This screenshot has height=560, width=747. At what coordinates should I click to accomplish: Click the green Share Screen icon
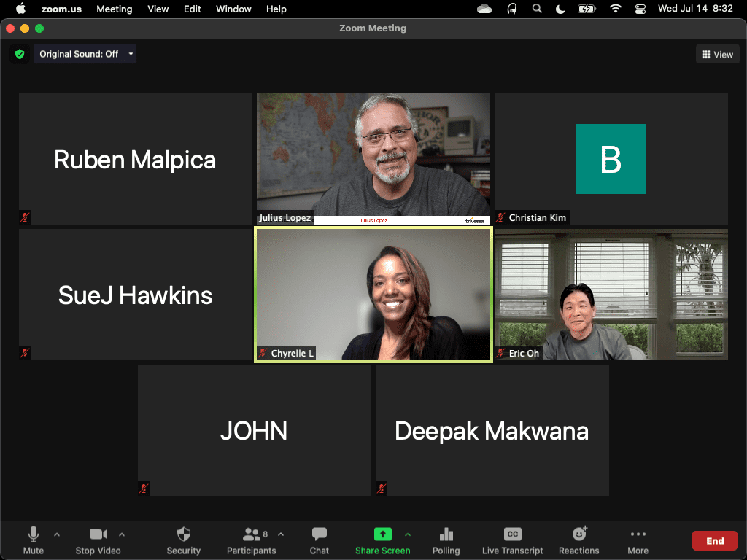(x=382, y=534)
